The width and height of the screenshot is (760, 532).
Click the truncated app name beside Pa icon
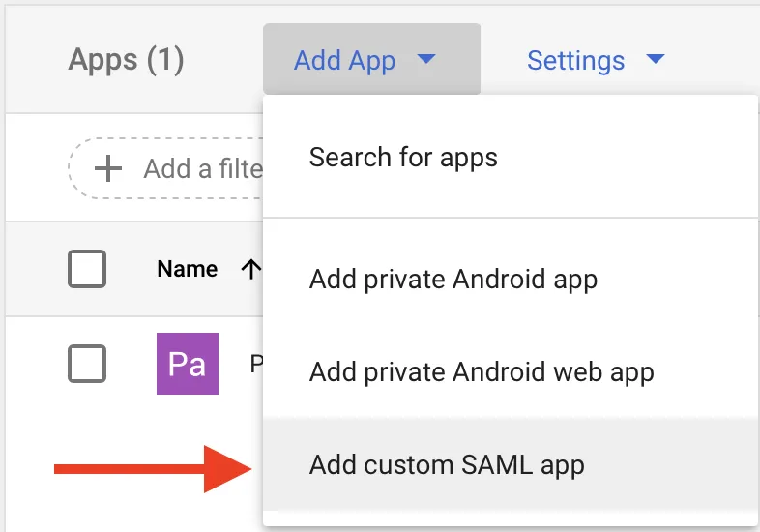point(256,364)
